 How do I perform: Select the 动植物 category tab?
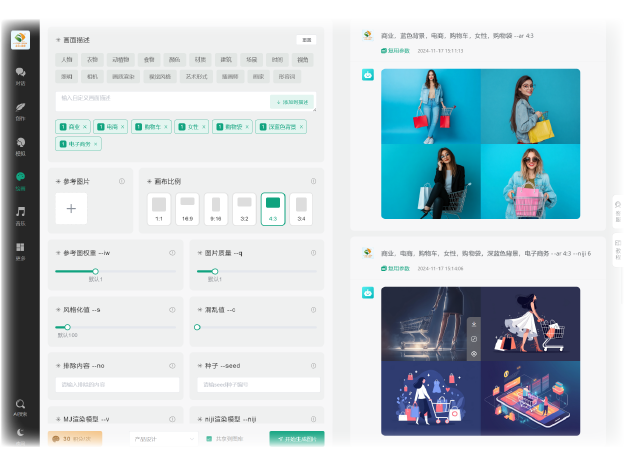point(121,59)
